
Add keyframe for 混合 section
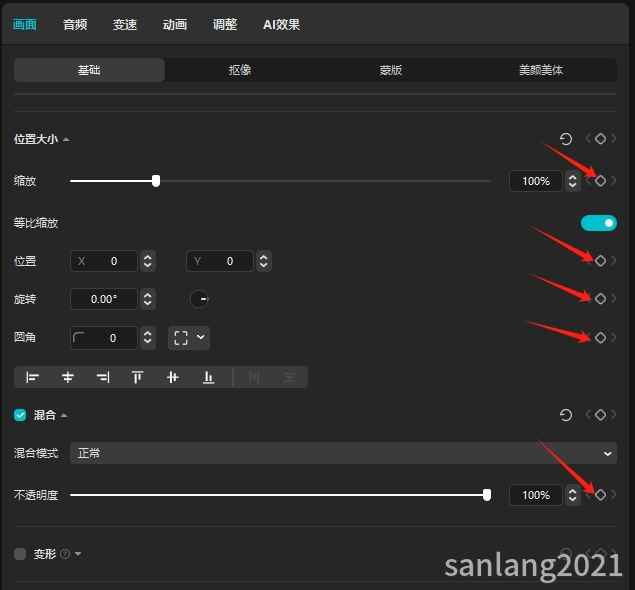(x=601, y=415)
